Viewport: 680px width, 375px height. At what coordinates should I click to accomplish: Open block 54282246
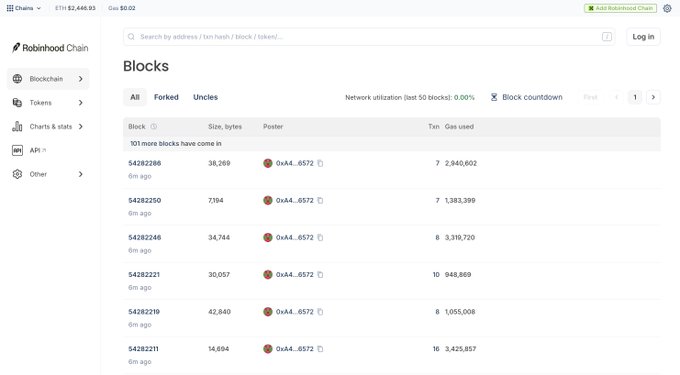144,238
